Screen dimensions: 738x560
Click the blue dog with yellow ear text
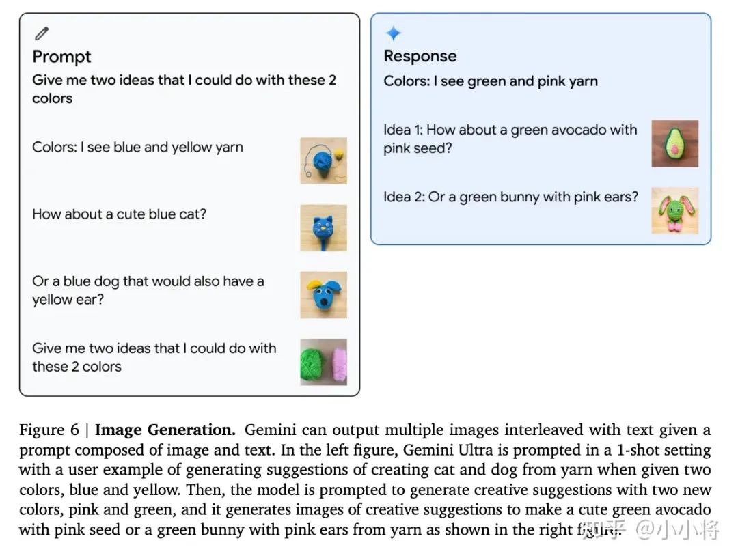(x=148, y=290)
